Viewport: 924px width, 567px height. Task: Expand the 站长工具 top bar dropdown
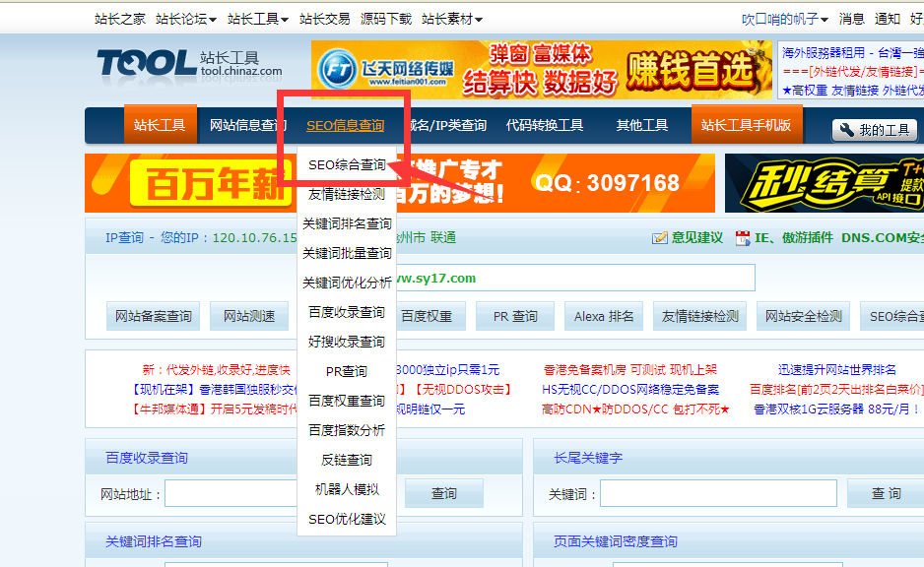pos(257,19)
